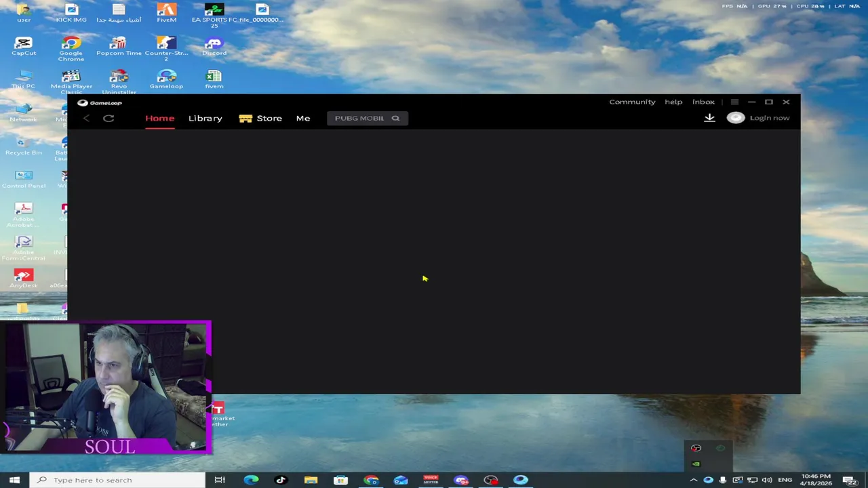Select the Google Chrome desktop shortcut
This screenshot has height=488, width=868.
[71, 49]
